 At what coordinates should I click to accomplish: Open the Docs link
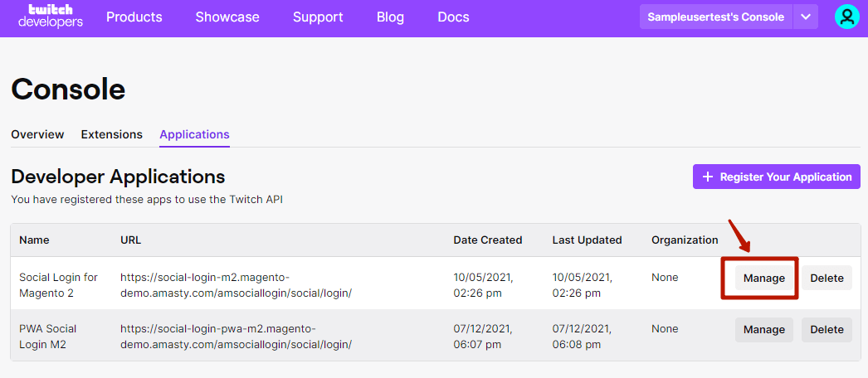[x=453, y=17]
